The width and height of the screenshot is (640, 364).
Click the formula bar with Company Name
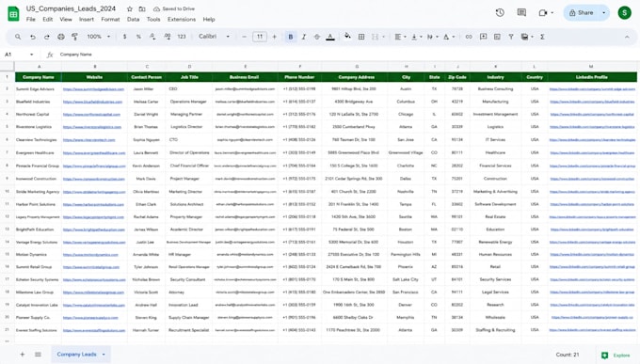point(347,55)
